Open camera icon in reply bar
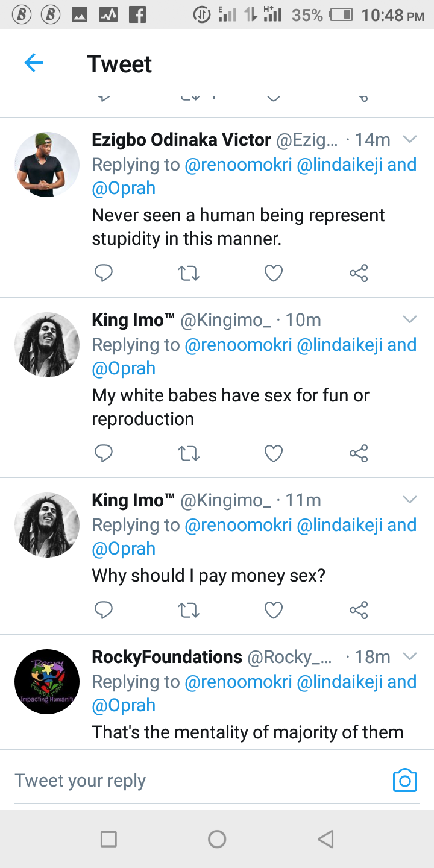 pyautogui.click(x=404, y=780)
